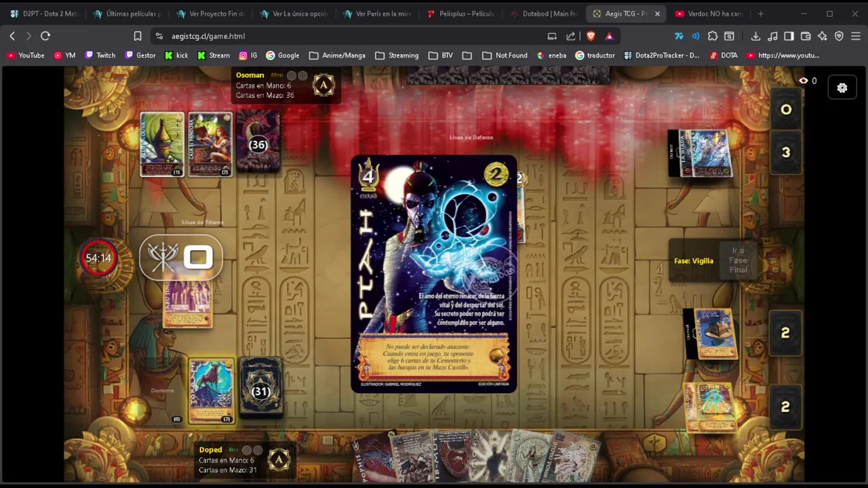Click Osoman's emblem badge
The image size is (868, 488).
click(x=323, y=85)
